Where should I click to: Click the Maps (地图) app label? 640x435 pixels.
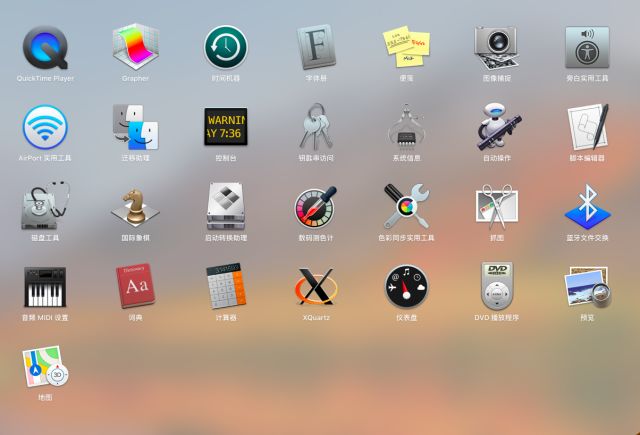(45, 397)
